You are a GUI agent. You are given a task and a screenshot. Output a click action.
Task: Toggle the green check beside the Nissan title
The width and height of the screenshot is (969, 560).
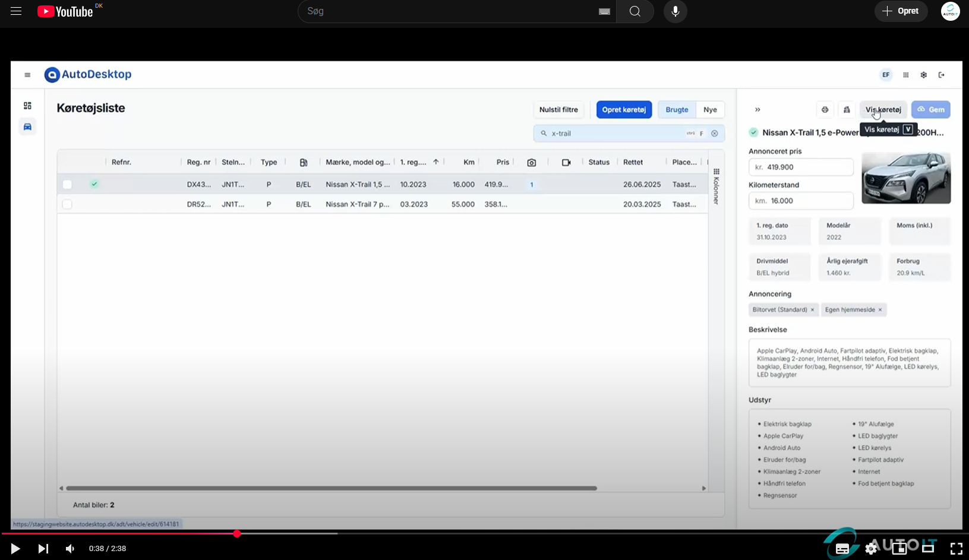(753, 132)
